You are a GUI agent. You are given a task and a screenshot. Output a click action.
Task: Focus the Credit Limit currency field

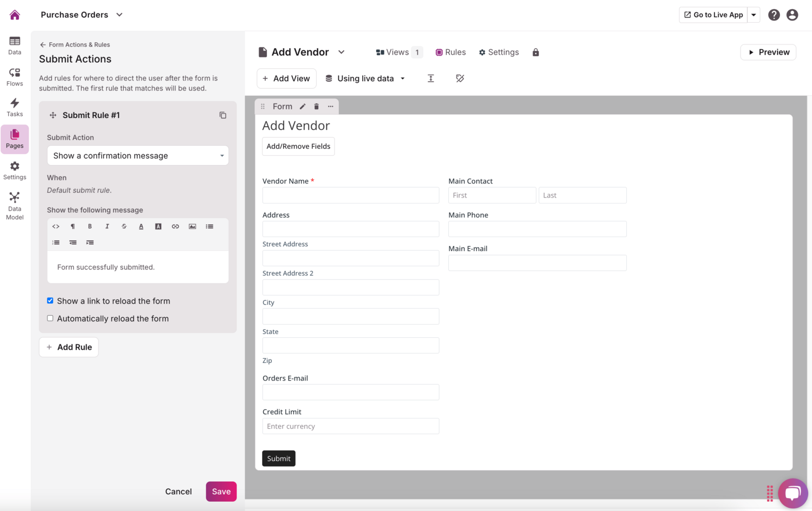point(351,426)
